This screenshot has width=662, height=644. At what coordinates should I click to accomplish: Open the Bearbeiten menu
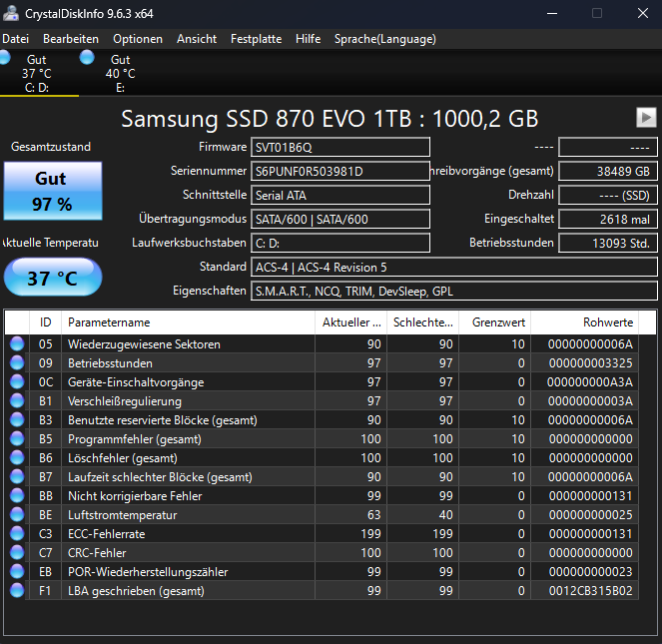coord(71,39)
